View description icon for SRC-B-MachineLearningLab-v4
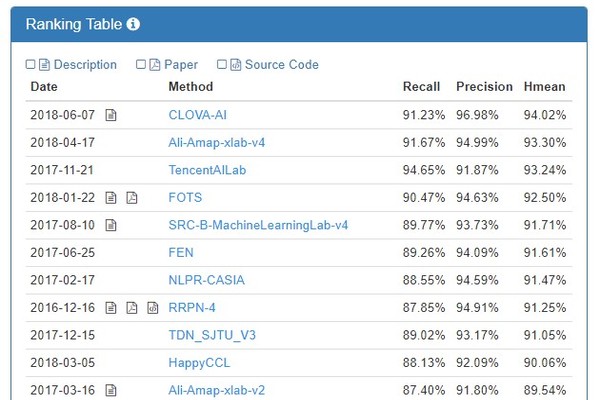600x400 pixels. click(112, 225)
